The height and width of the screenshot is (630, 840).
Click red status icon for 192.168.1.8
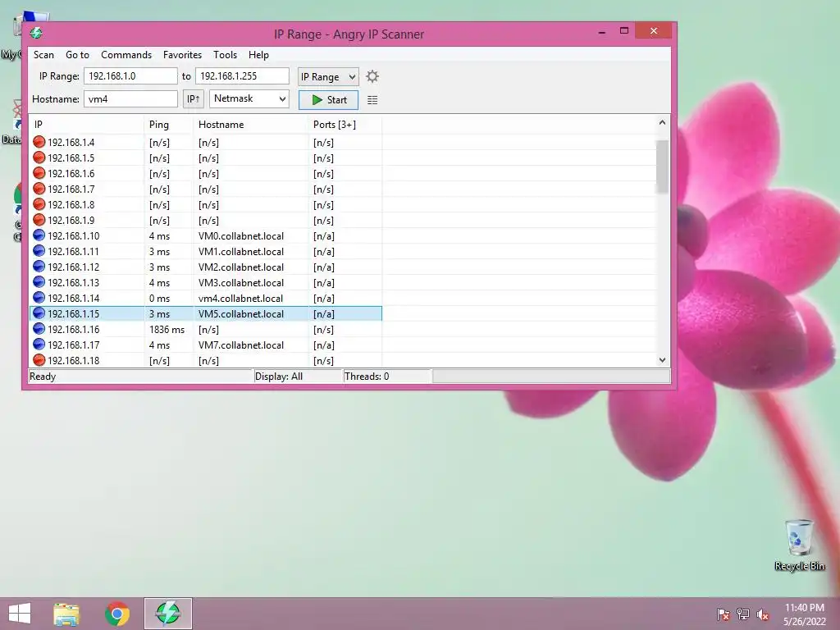[x=39, y=204]
